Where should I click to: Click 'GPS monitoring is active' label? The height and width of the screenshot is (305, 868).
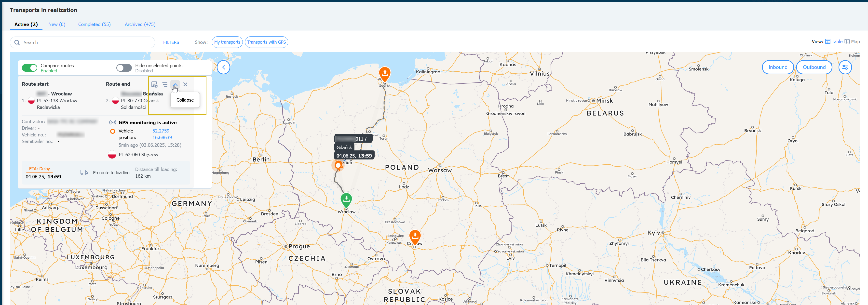(148, 122)
